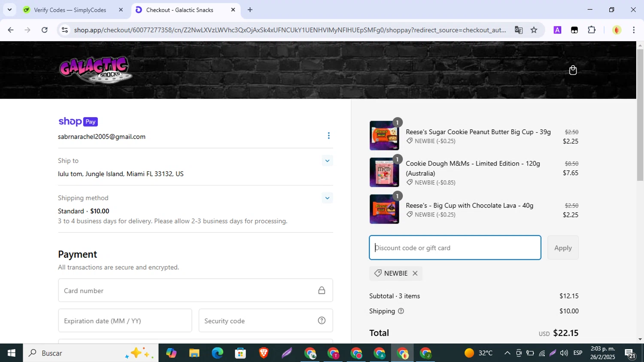
Task: Expand the Ship to address section
Action: [x=327, y=161]
